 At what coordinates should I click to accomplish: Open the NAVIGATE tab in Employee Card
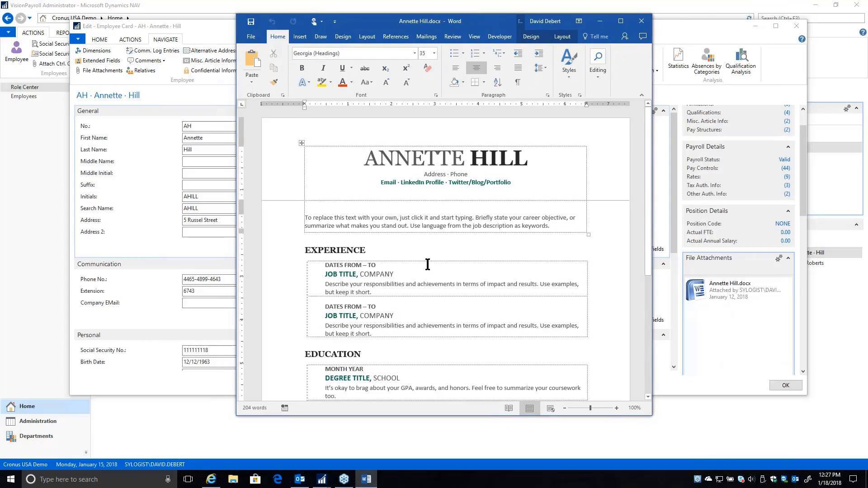pyautogui.click(x=165, y=39)
